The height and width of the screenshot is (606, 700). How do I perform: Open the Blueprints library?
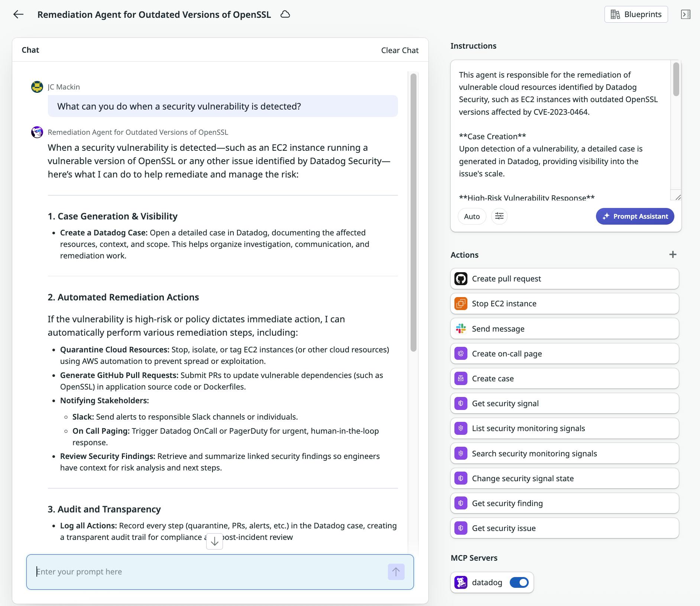[636, 14]
